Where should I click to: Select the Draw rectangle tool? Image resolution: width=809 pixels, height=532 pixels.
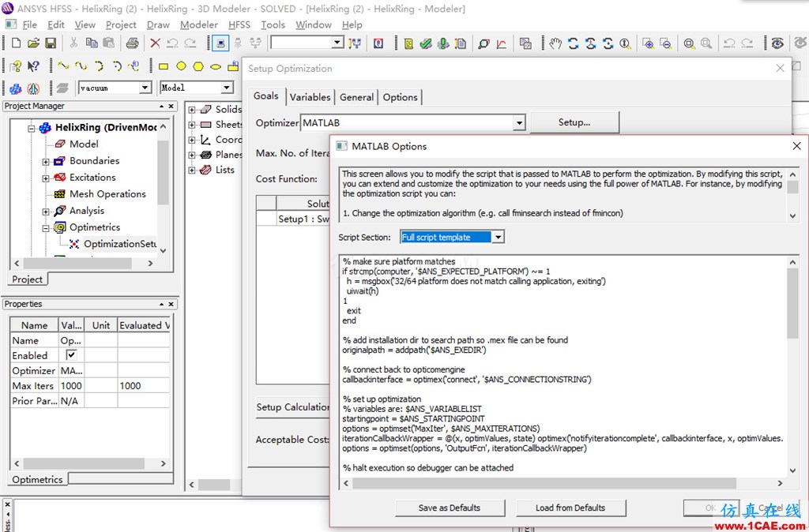pyautogui.click(x=164, y=66)
